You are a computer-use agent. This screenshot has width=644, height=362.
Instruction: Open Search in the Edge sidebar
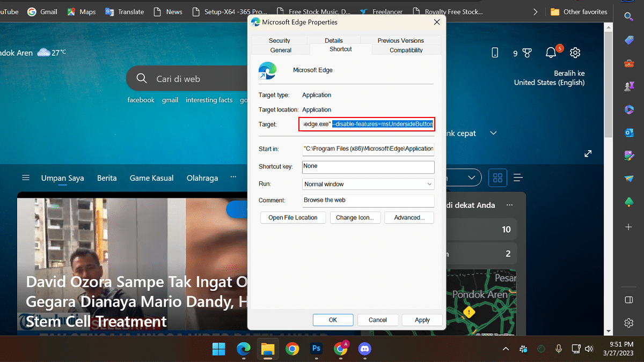click(x=628, y=16)
